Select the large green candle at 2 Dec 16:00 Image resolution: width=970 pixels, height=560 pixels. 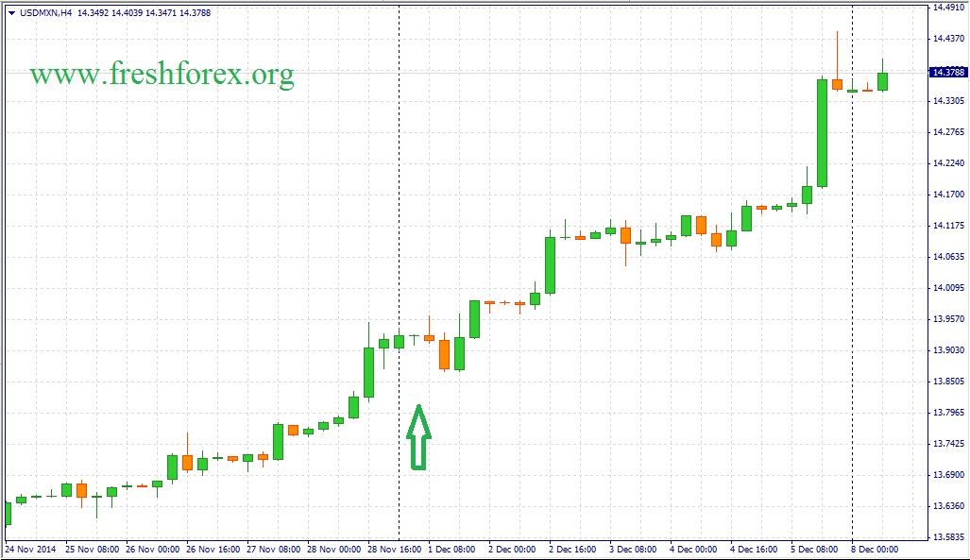click(x=550, y=264)
